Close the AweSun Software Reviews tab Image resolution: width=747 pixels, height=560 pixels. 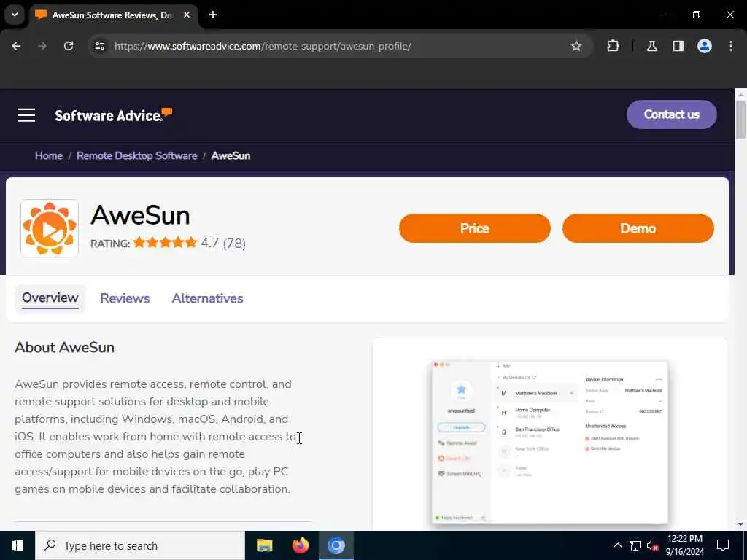[x=187, y=15]
